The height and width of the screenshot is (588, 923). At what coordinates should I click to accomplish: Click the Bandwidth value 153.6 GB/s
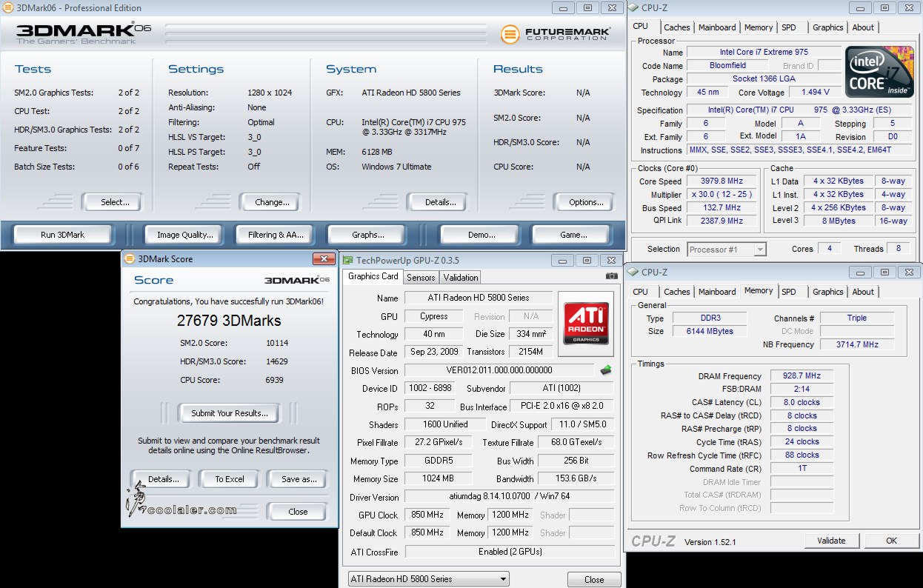(x=576, y=479)
